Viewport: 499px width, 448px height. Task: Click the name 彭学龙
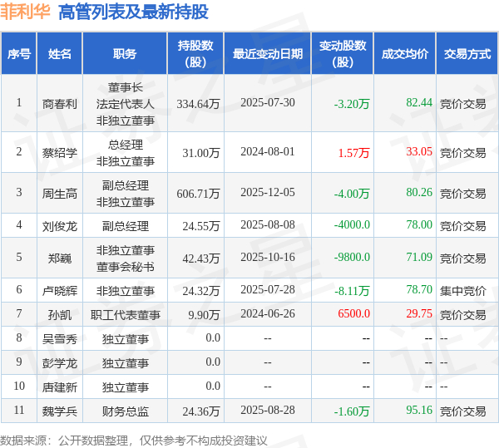(60, 363)
